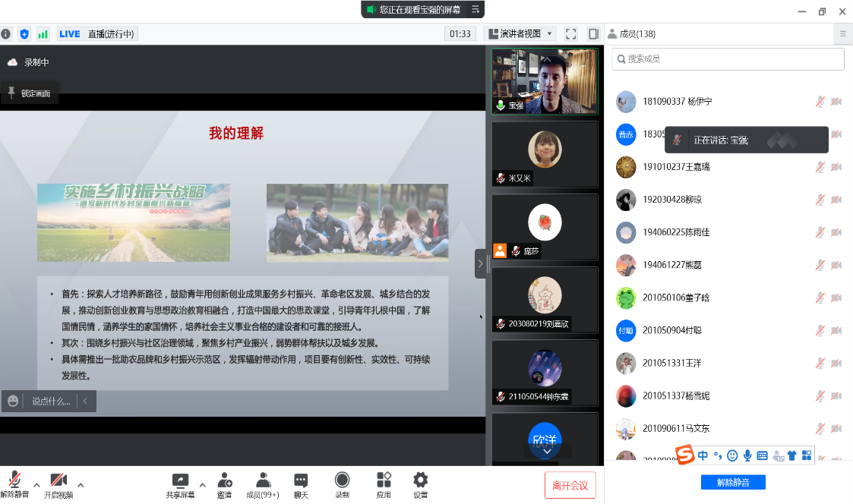Unmute microphone with 解除静音 toggle

pos(14,484)
